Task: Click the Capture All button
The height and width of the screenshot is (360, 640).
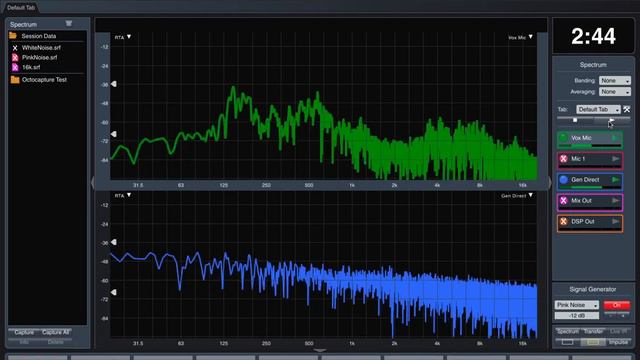Action: coord(56,332)
